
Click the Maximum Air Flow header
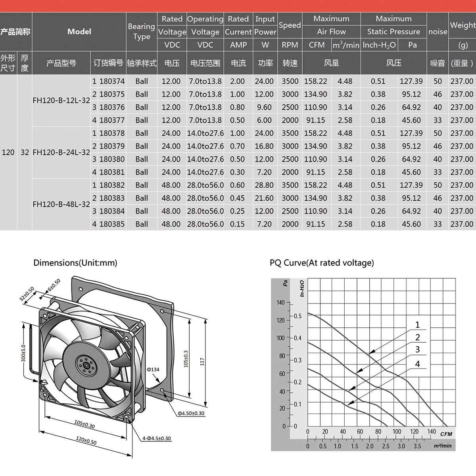point(331,25)
